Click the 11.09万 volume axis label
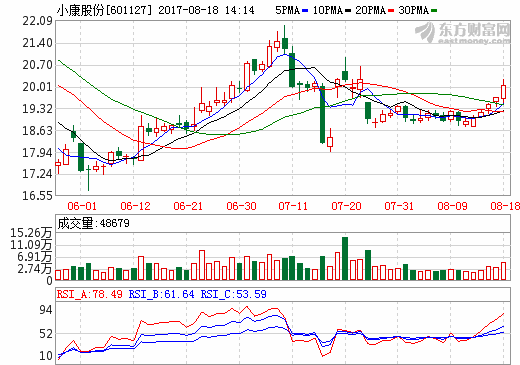Screen dimensions: 520x365 tap(31, 245)
